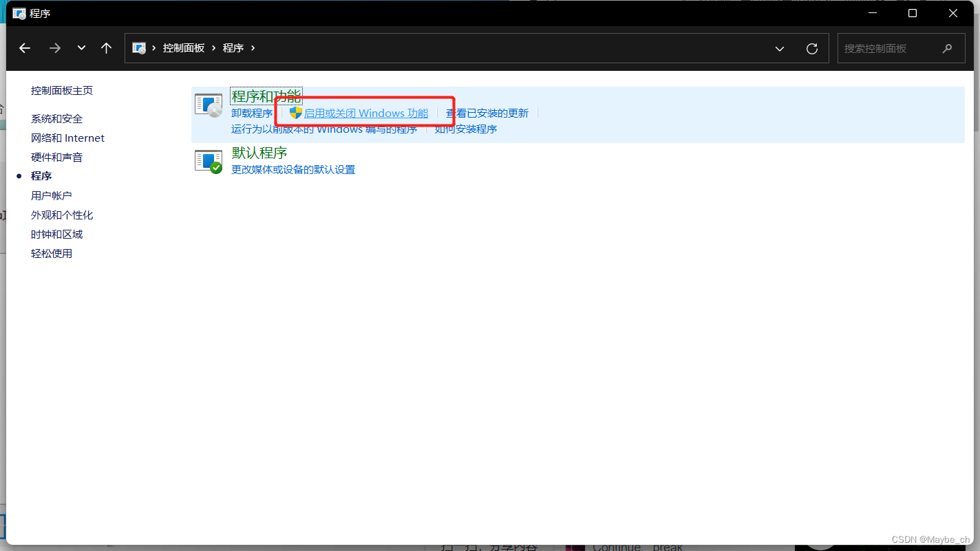This screenshot has width=980, height=551.
Task: Open the 默认程序 heading
Action: pyautogui.click(x=259, y=153)
